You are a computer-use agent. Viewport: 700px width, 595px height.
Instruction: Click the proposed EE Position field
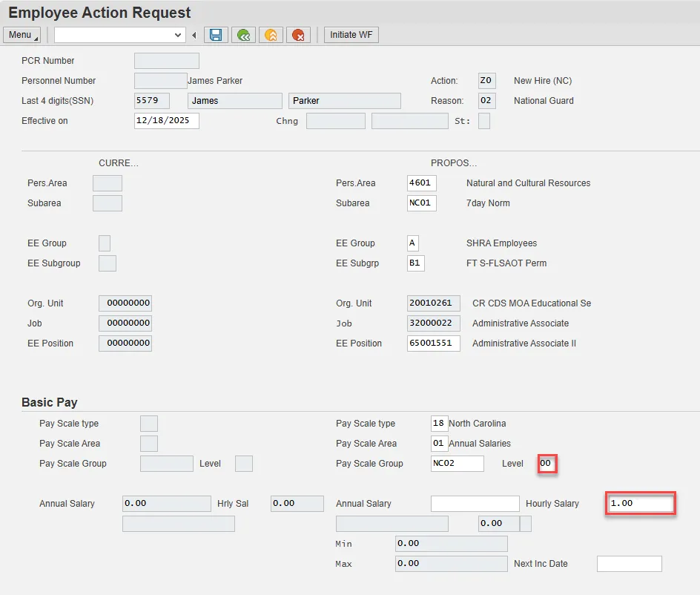[433, 343]
